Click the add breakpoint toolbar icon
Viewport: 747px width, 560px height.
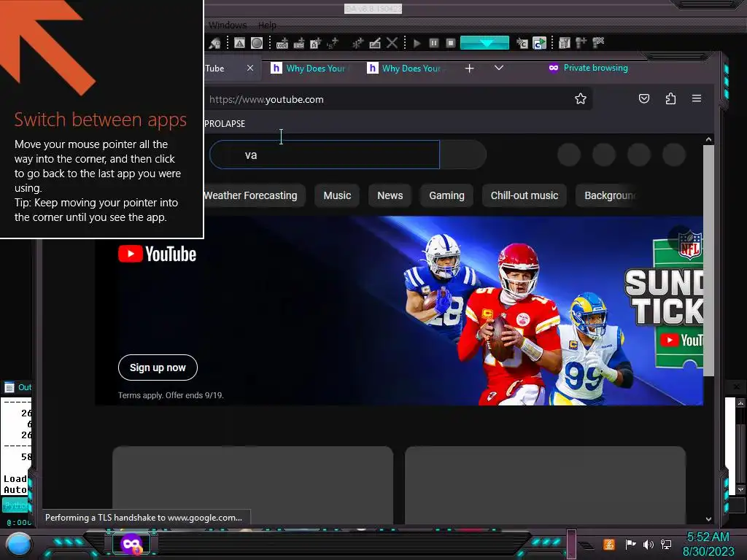[x=581, y=43]
